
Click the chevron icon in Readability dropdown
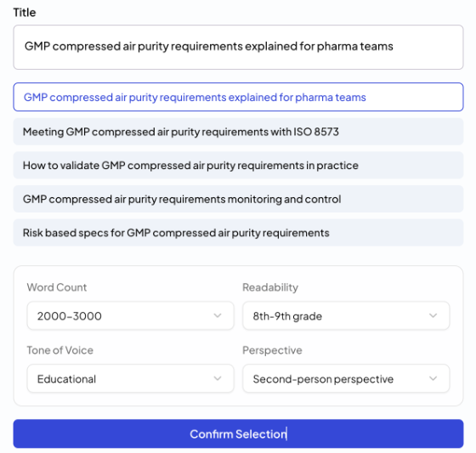tap(433, 316)
